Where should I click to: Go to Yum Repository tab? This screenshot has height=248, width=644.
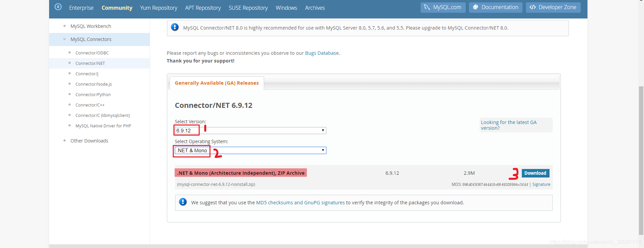pyautogui.click(x=158, y=8)
